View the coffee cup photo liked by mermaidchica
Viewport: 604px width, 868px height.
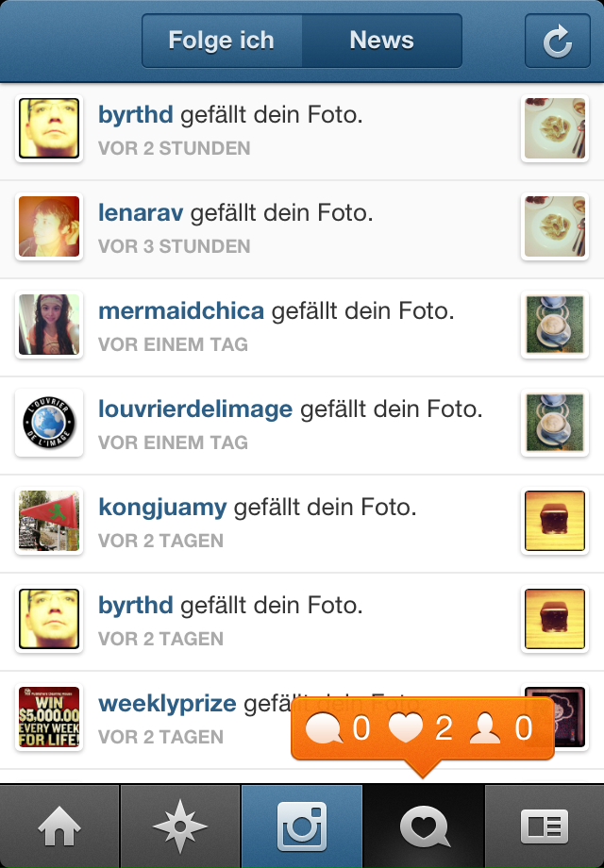555,325
